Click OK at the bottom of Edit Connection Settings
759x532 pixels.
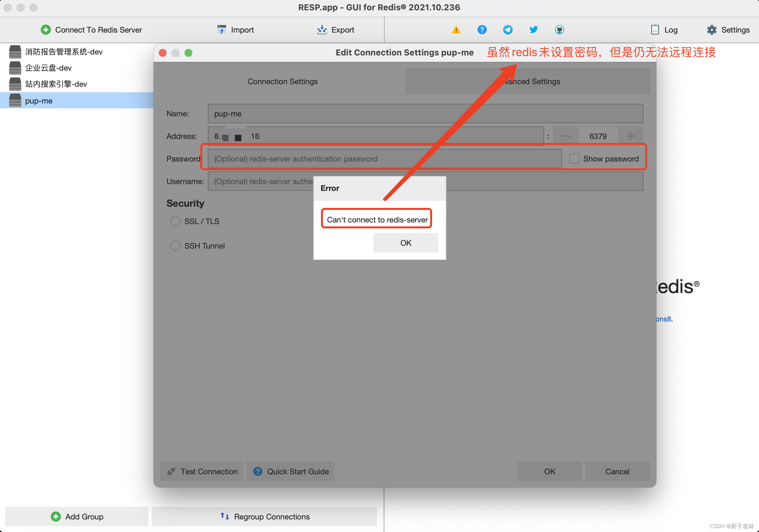tap(550, 471)
